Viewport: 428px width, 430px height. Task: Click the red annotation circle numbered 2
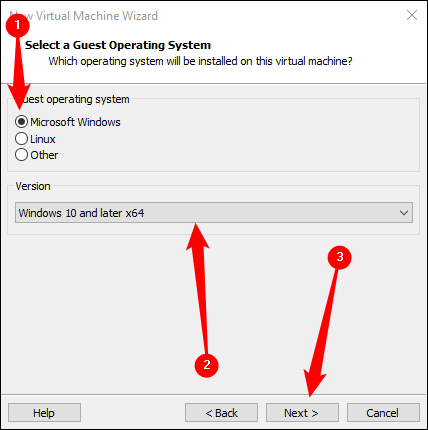pos(207,365)
